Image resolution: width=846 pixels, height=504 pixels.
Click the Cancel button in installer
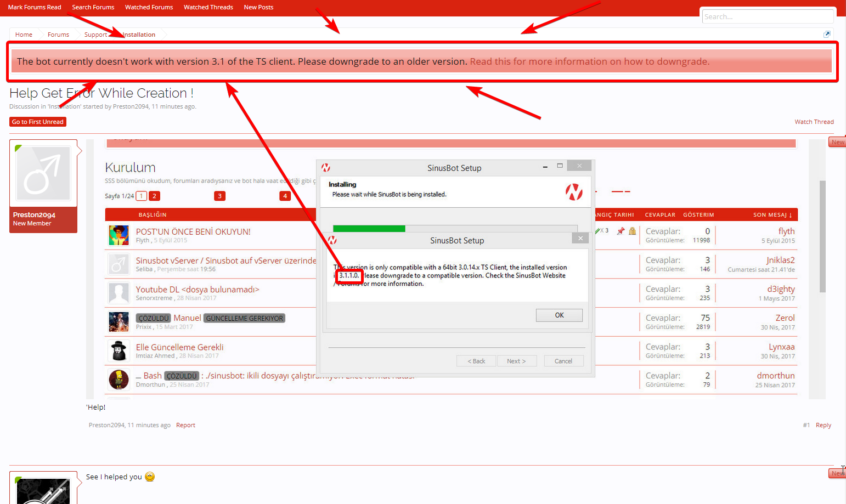(563, 361)
